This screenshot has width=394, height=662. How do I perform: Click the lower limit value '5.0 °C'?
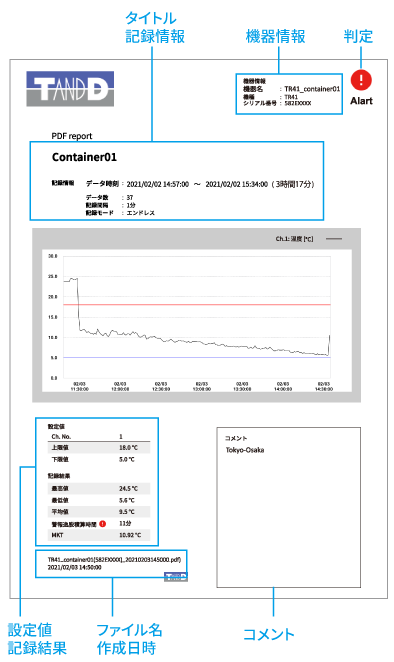tap(127, 459)
